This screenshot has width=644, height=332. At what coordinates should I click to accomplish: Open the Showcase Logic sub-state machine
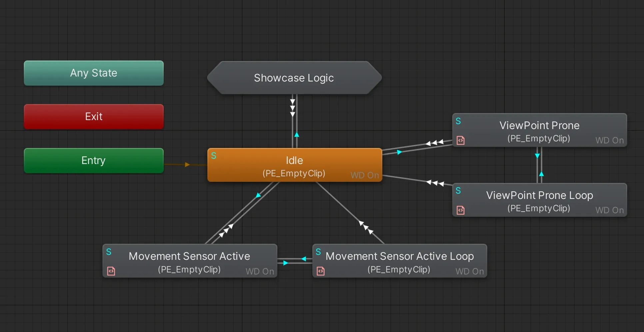pos(294,78)
